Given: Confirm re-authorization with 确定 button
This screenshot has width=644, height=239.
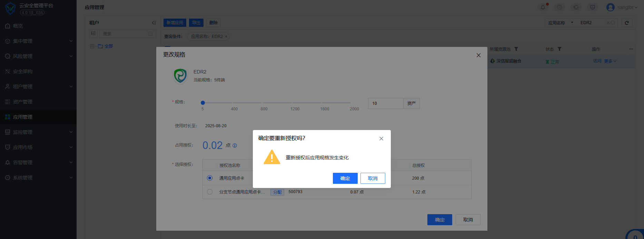Looking at the screenshot, I should tap(345, 178).
